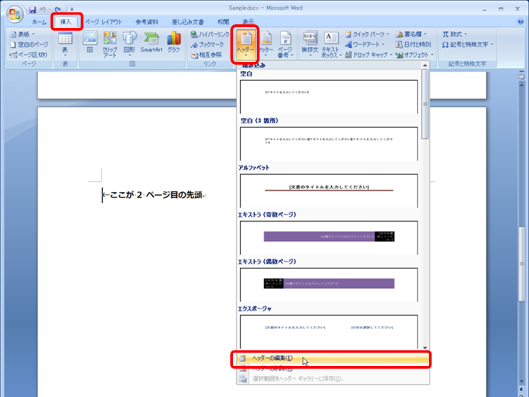Insert 相互参照 cross-reference
529x397 pixels.
pyautogui.click(x=206, y=55)
